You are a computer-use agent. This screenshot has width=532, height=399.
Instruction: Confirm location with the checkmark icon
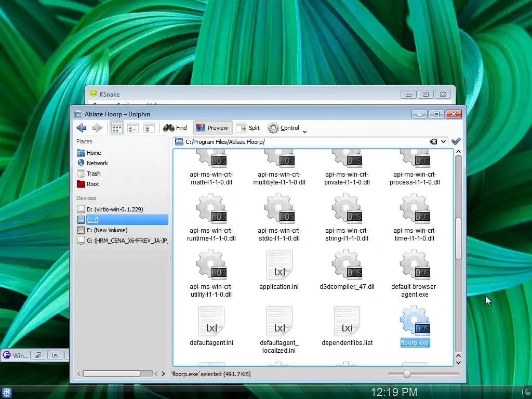pos(456,141)
